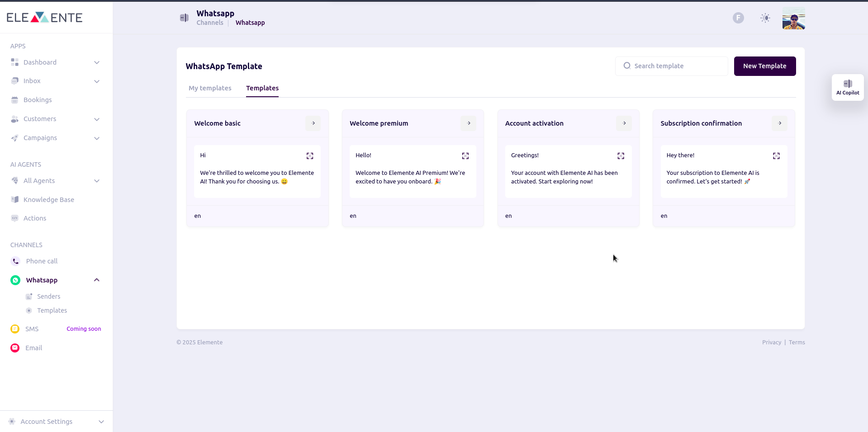
Task: Click the Actions code icon
Action: [15, 218]
